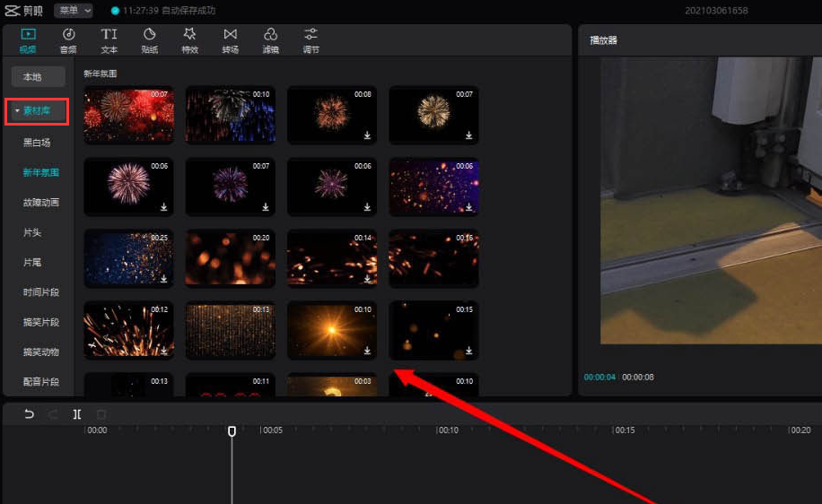822x504 pixels.
Task: Select the split tool in timeline toolbar
Action: [77, 414]
